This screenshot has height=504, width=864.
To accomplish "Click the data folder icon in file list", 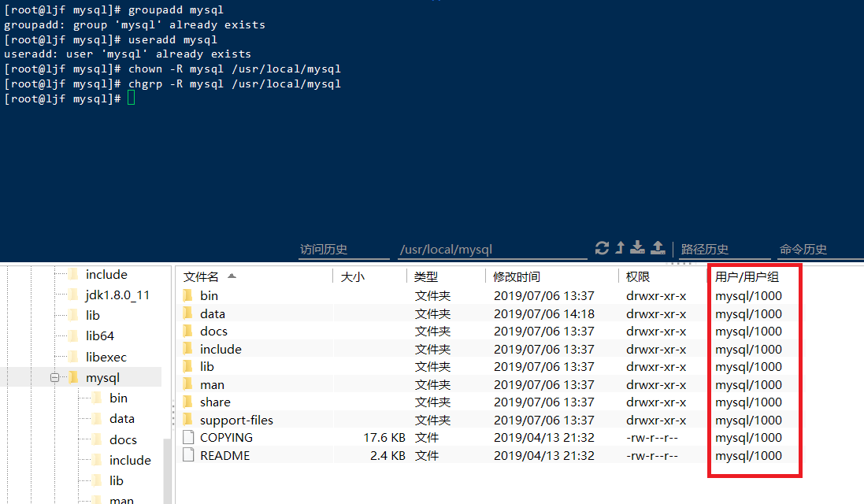I will (x=188, y=313).
